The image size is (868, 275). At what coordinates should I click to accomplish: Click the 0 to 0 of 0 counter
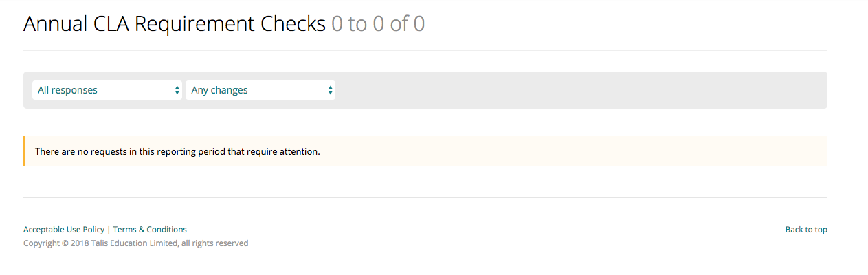pos(378,24)
